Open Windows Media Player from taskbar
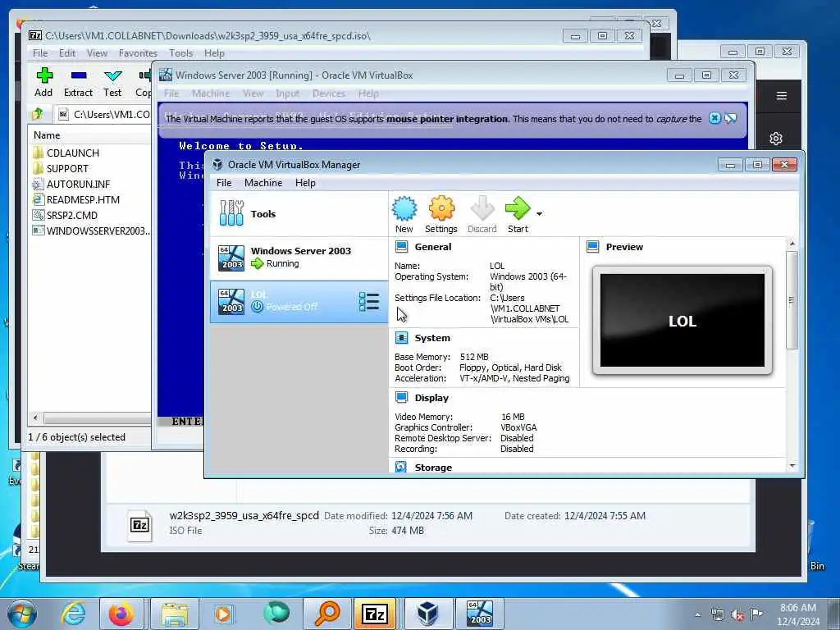 tap(223, 614)
